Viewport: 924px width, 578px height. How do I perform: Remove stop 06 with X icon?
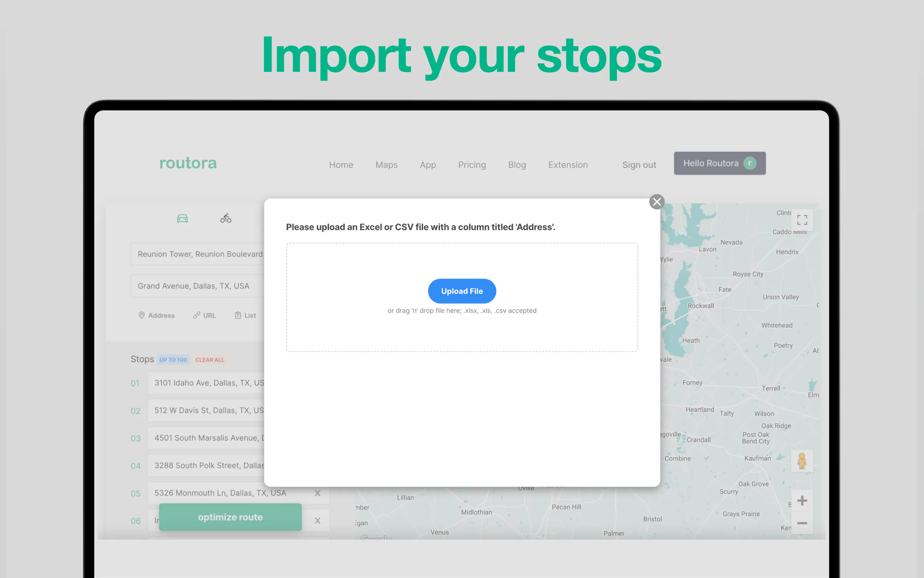318,520
